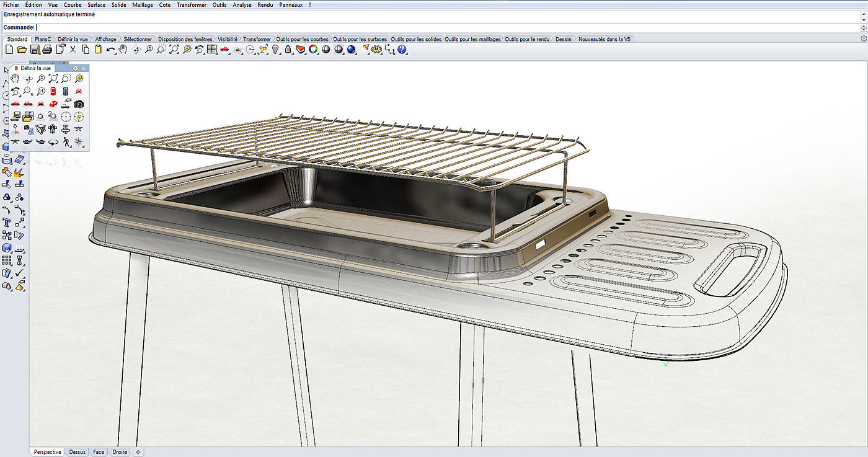
Task: Toggle object visibility with the light bulb icon
Action: pyautogui.click(x=276, y=50)
